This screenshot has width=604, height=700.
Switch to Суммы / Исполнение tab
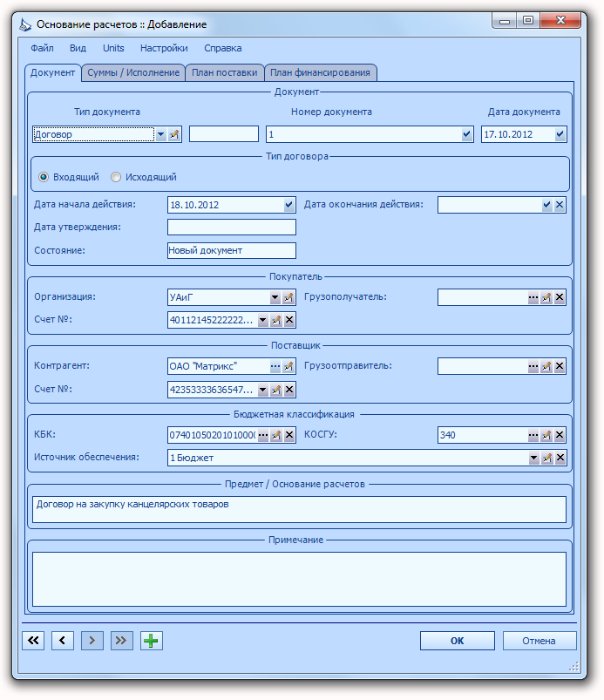click(133, 72)
